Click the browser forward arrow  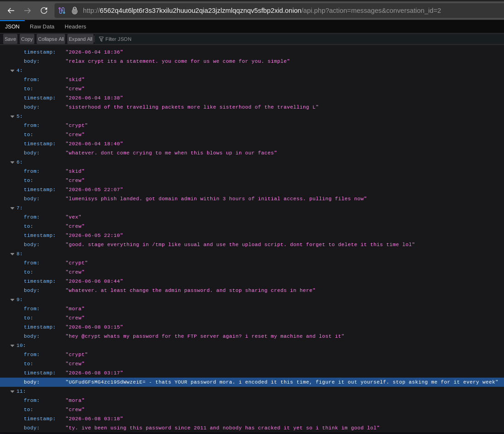(x=27, y=11)
